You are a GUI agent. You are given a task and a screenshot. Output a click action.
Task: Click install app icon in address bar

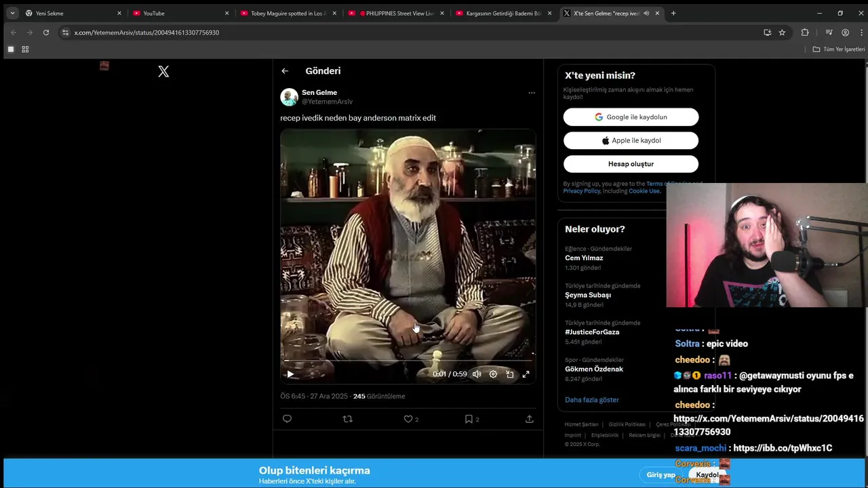(767, 33)
